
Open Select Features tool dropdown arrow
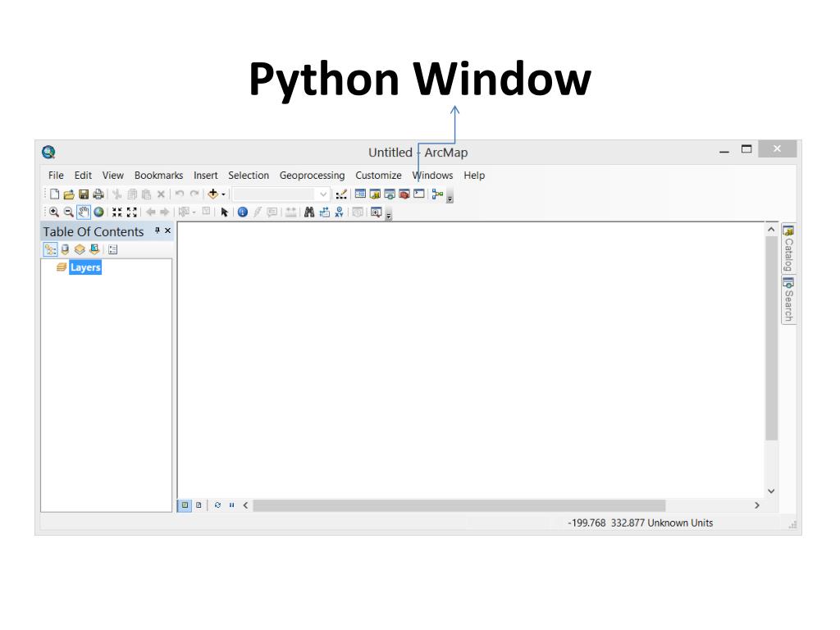coord(194,212)
